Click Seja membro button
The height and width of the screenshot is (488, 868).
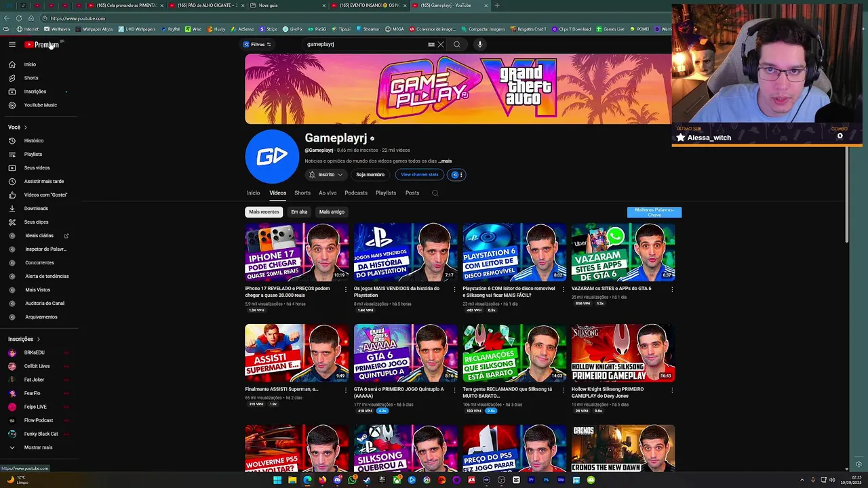pos(370,175)
